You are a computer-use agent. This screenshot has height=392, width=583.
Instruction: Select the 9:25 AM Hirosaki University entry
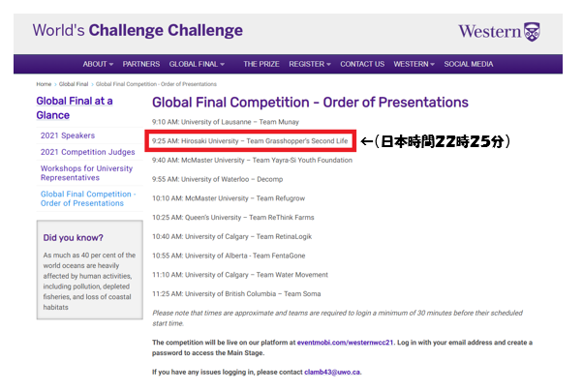(250, 141)
